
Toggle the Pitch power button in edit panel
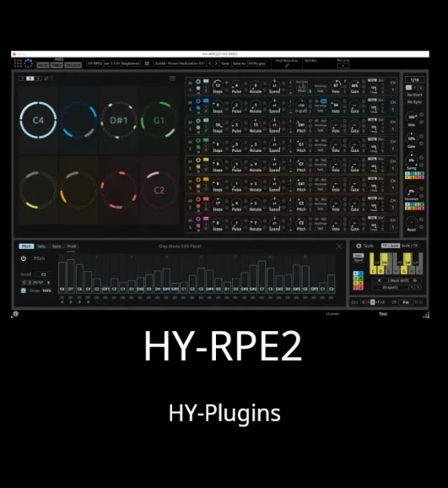tap(23, 258)
